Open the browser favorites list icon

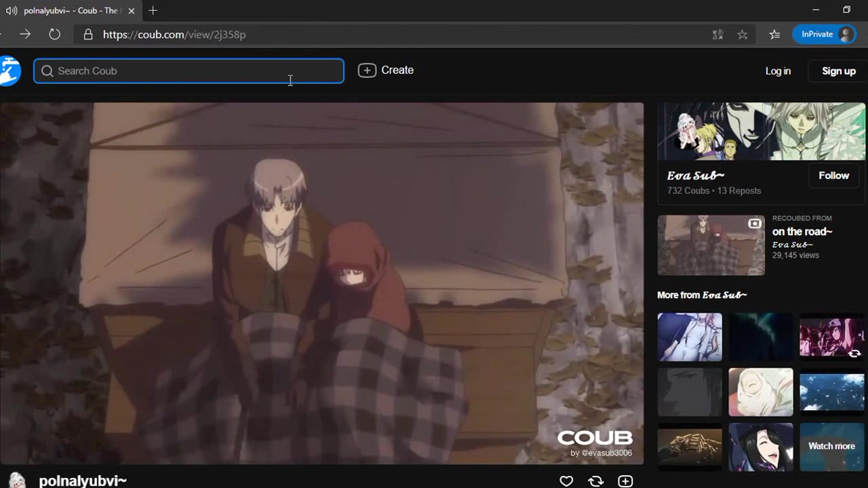tap(774, 35)
